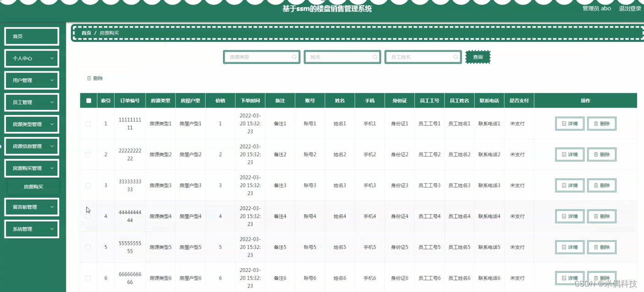Expand the 房源类型管理 menu chevron

[52, 124]
